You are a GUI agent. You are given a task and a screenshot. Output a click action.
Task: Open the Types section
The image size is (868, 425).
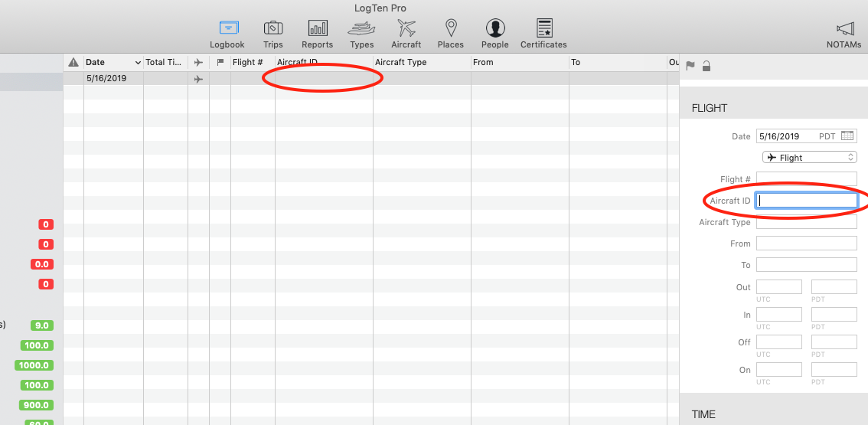coord(361,34)
